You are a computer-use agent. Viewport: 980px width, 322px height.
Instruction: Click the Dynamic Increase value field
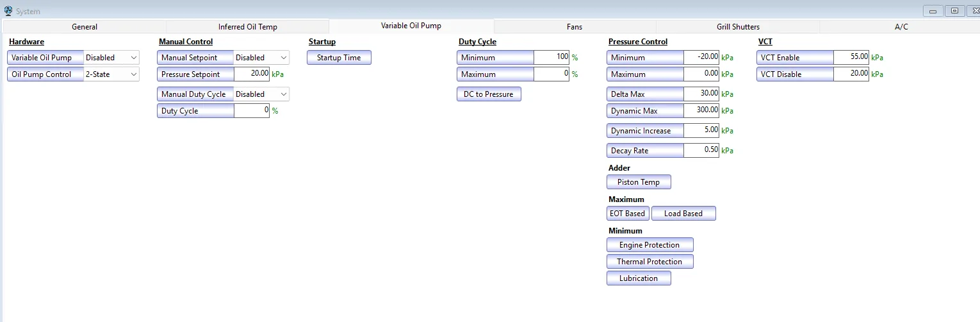click(x=702, y=131)
